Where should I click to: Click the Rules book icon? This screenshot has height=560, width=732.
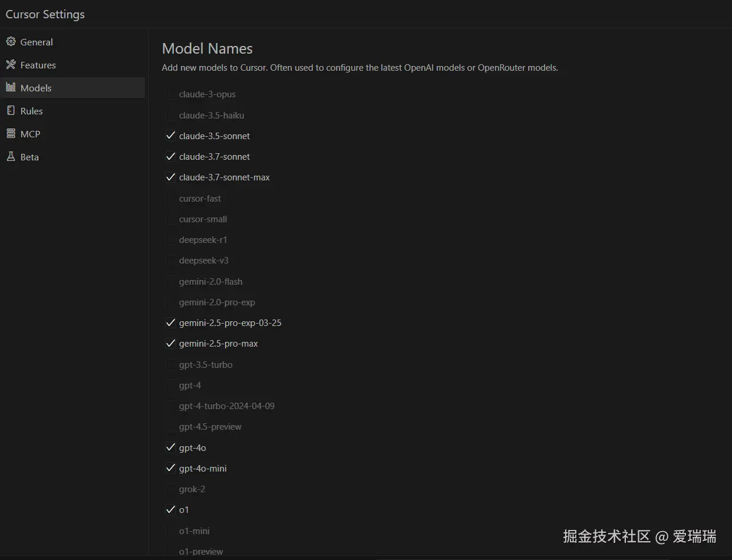pyautogui.click(x=11, y=111)
